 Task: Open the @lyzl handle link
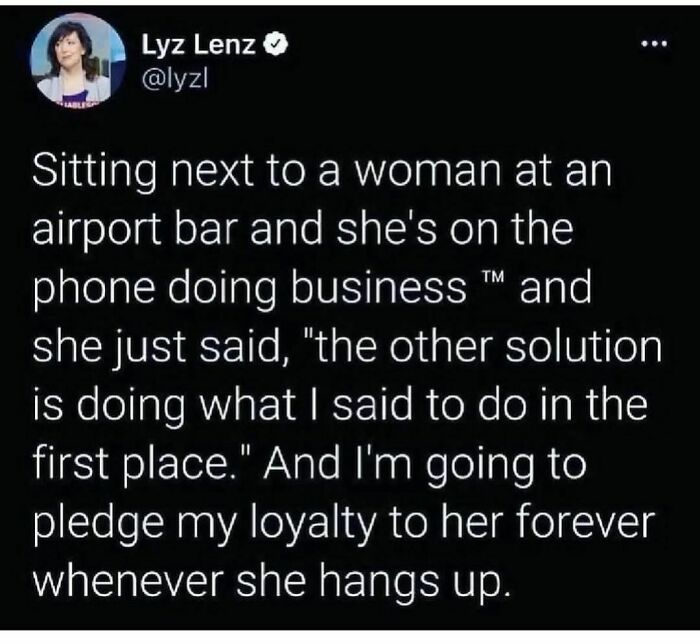(x=175, y=80)
